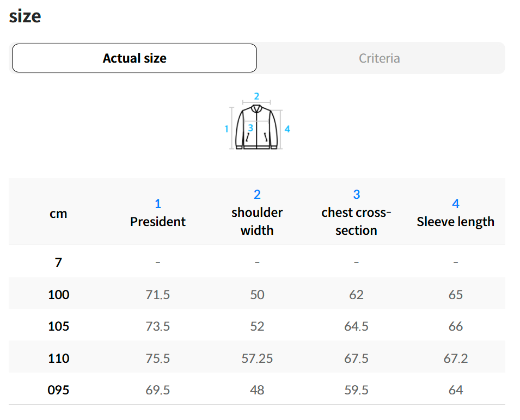520x420 pixels.
Task: Switch to the Actual size tab
Action: (134, 58)
